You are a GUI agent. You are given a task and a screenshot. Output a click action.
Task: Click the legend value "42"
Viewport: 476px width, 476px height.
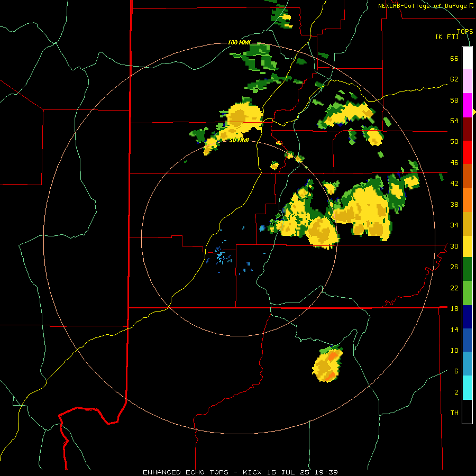[454, 184]
